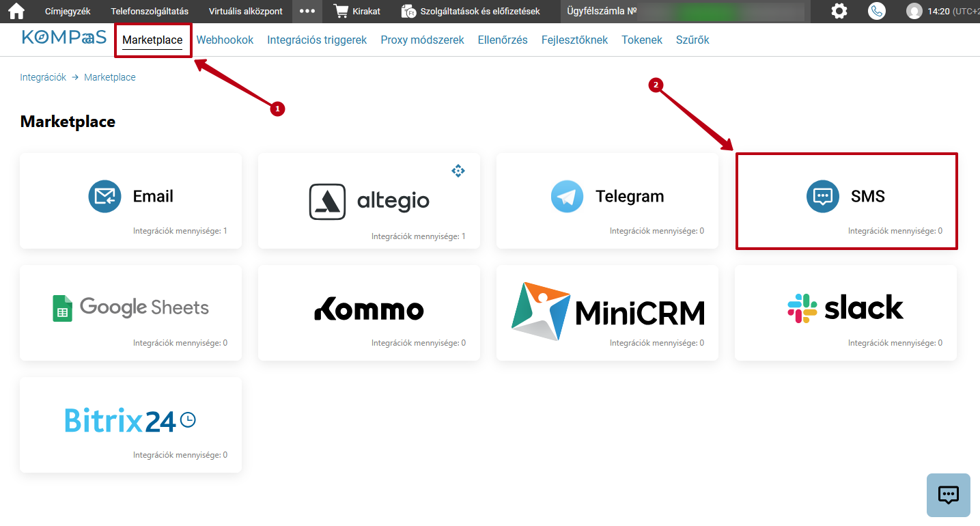
Task: Select the Marketplace tab
Action: pyautogui.click(x=152, y=40)
